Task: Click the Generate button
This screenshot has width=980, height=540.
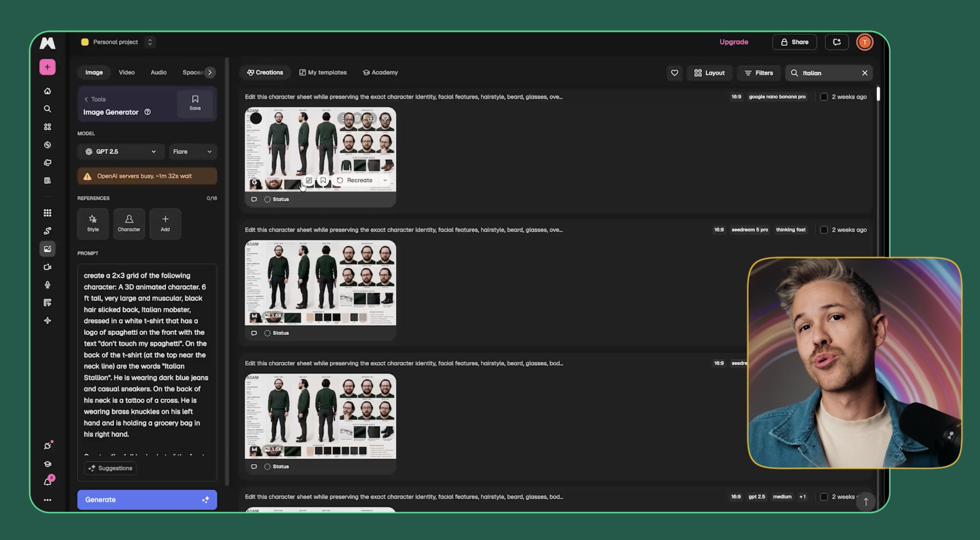Action: [147, 500]
